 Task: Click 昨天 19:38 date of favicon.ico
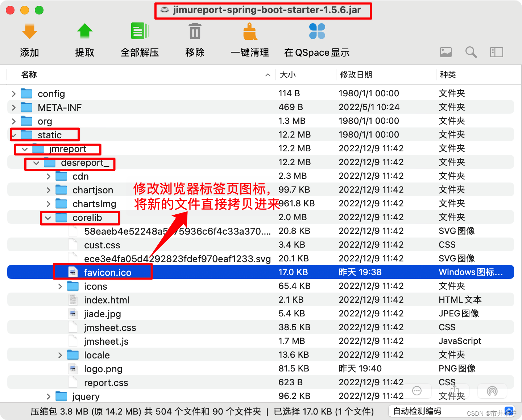(360, 272)
